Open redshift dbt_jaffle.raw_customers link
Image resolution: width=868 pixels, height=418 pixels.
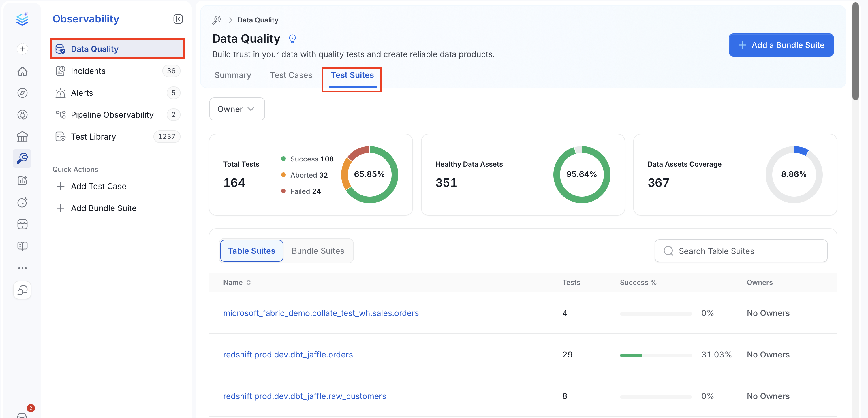point(304,396)
